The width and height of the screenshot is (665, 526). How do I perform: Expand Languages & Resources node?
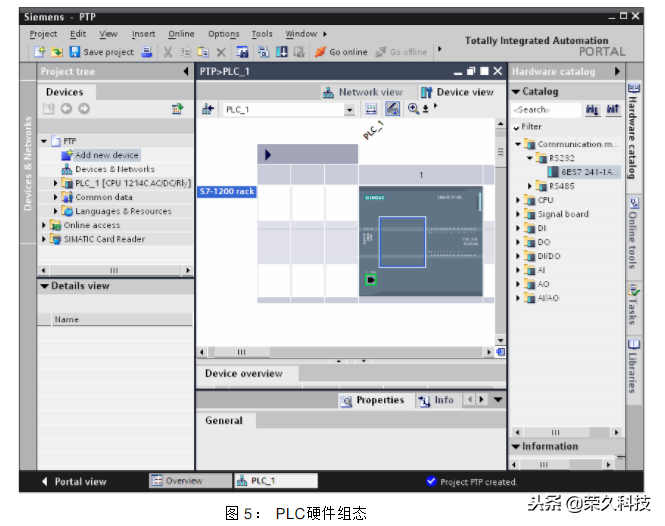(x=56, y=211)
